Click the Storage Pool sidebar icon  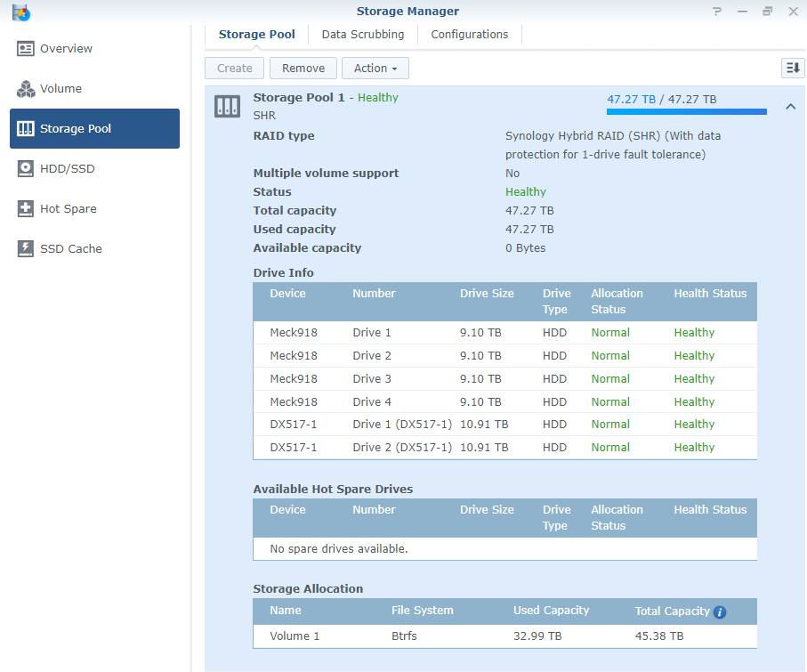[x=25, y=128]
